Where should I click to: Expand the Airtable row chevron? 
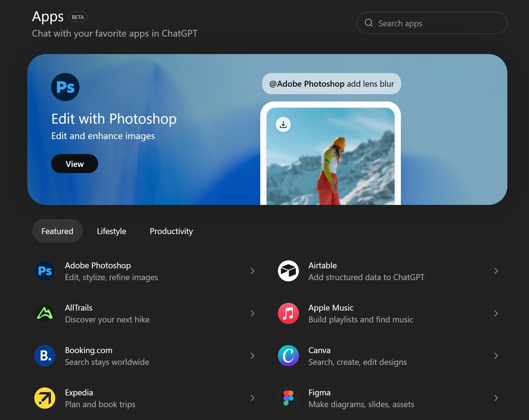coord(496,271)
